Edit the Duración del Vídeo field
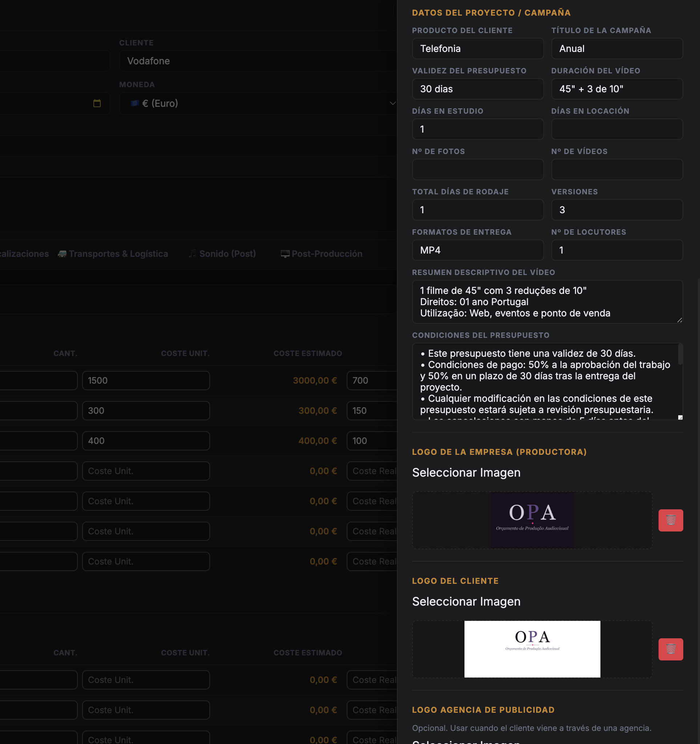Screen dimensions: 700x744 point(617,89)
